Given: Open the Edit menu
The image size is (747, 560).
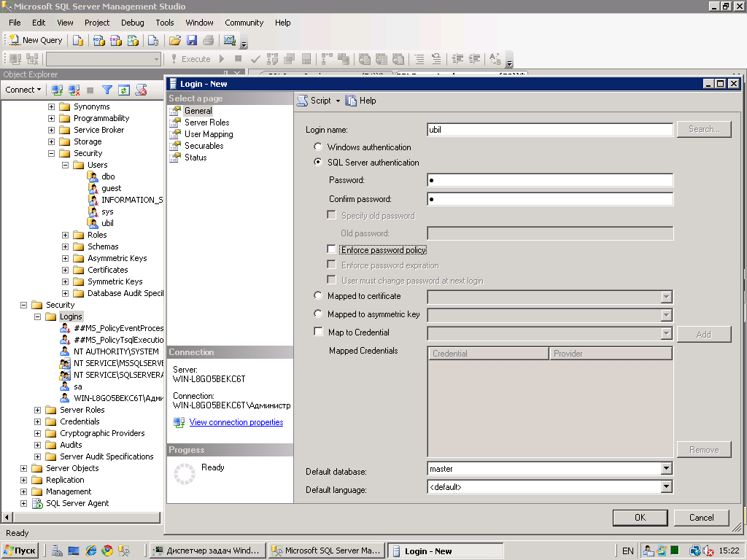Looking at the screenshot, I should pyautogui.click(x=39, y=23).
